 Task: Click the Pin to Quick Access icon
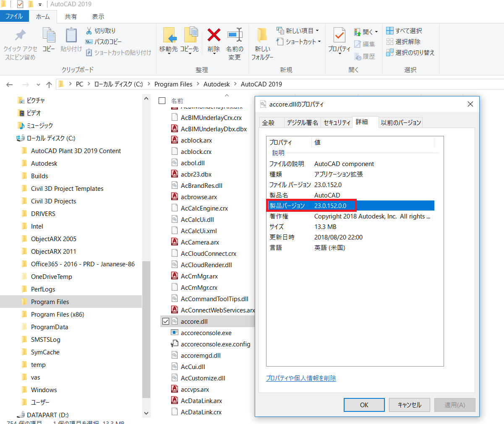(x=20, y=35)
